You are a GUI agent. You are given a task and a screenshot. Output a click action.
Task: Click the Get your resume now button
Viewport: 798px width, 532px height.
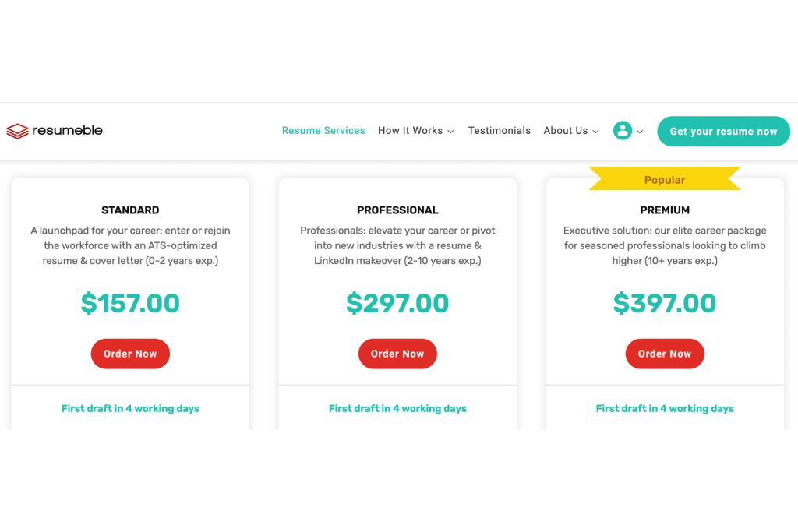(723, 131)
